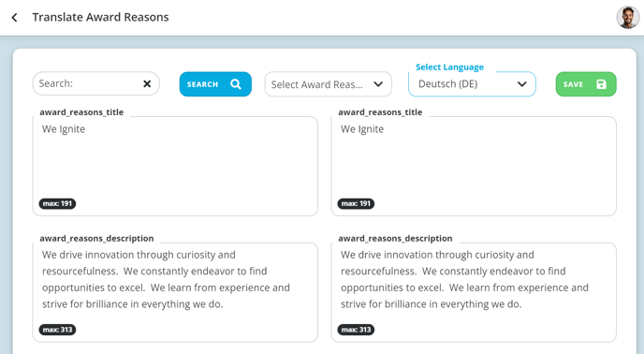This screenshot has height=354, width=644.
Task: Click the floppy disk icon in Save button
Action: pos(601,84)
